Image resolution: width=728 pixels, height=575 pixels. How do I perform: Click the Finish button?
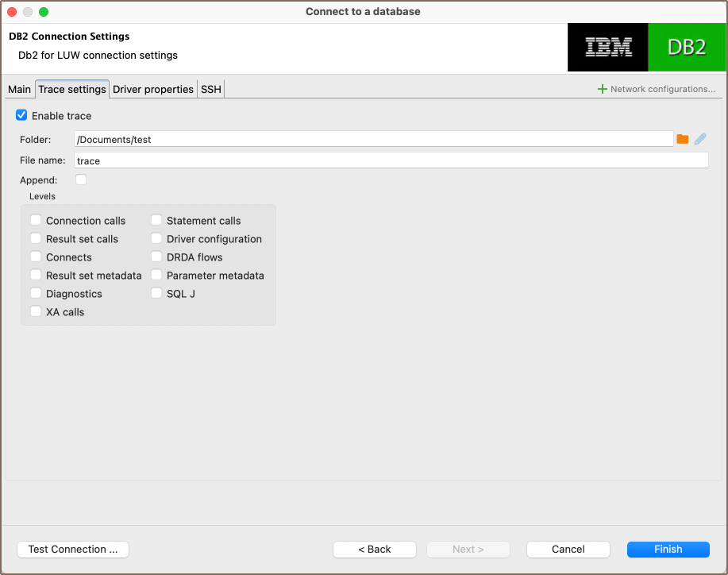point(668,549)
